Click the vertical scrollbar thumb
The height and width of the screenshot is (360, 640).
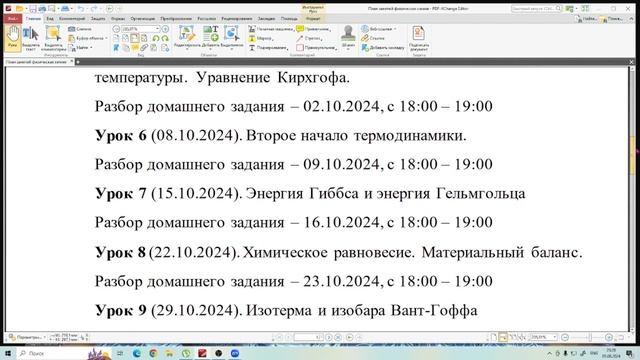(632, 156)
